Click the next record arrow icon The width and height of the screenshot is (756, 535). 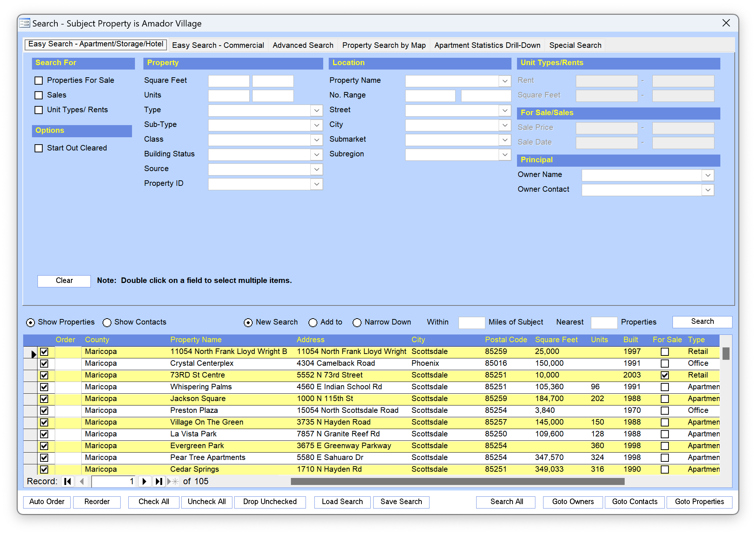click(145, 481)
